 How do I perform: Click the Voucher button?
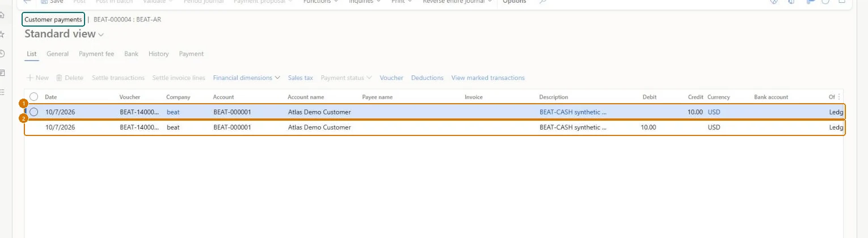click(x=391, y=78)
